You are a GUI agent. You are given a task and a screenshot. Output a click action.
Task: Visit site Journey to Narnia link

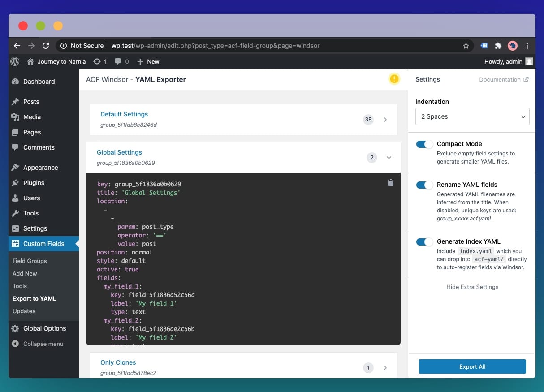click(x=56, y=61)
